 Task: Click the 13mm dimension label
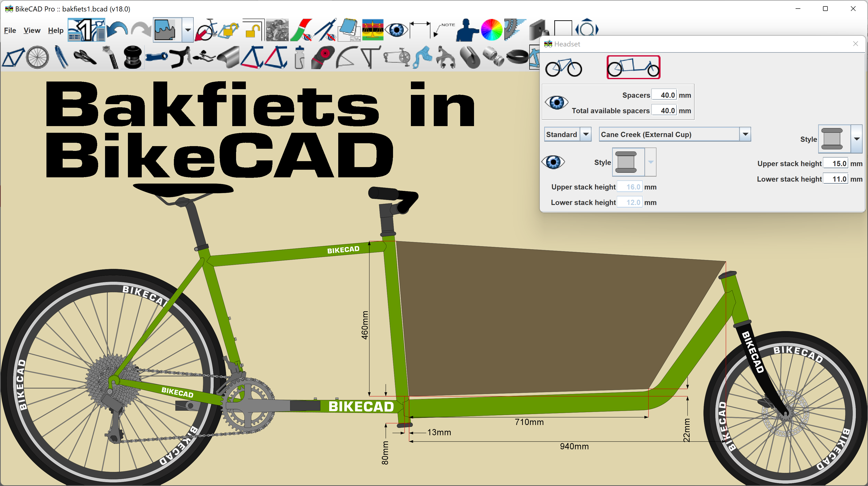point(439,432)
